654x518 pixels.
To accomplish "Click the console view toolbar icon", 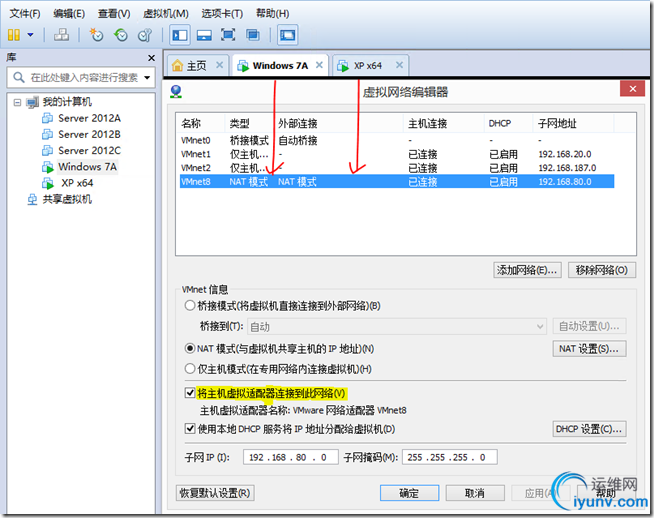I will 288,35.
